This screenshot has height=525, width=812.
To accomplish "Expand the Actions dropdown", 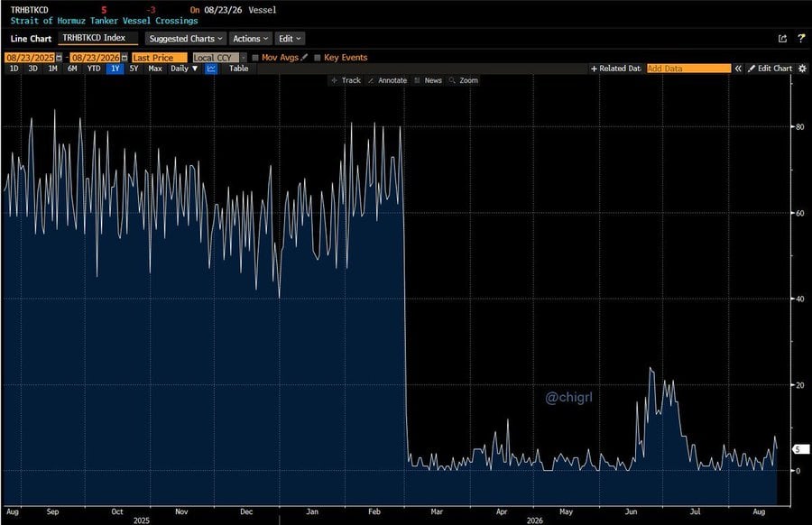I will (x=250, y=39).
